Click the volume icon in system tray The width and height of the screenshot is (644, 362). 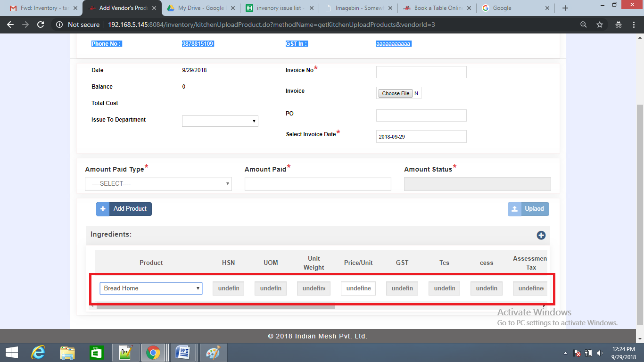tap(600, 353)
